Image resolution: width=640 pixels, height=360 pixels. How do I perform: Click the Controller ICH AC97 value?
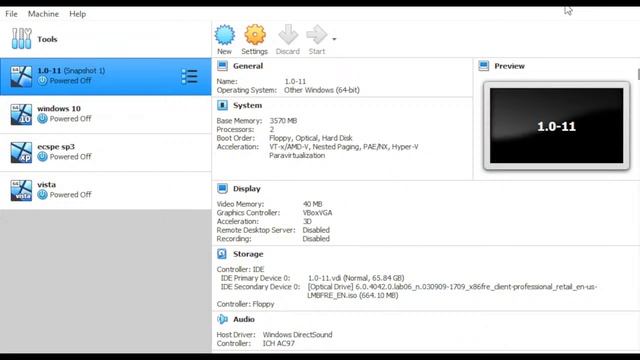click(x=278, y=344)
